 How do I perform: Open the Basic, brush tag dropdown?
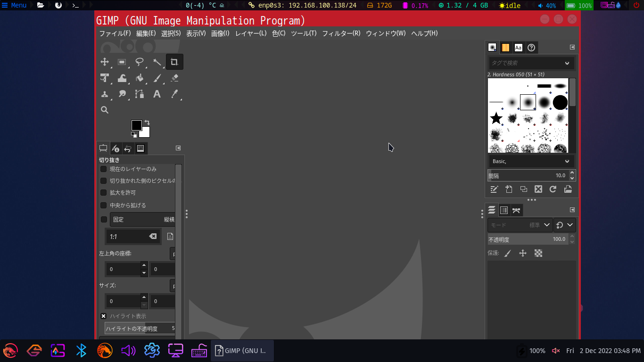(531, 161)
